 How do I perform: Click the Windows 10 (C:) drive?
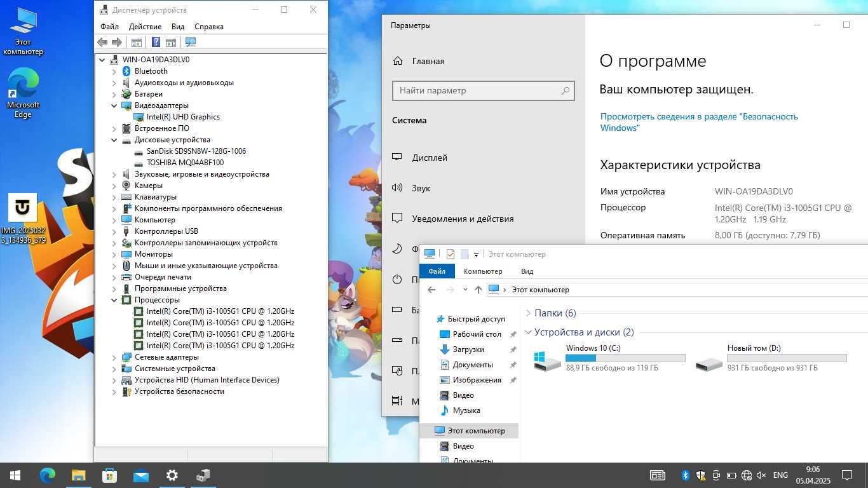(609, 358)
